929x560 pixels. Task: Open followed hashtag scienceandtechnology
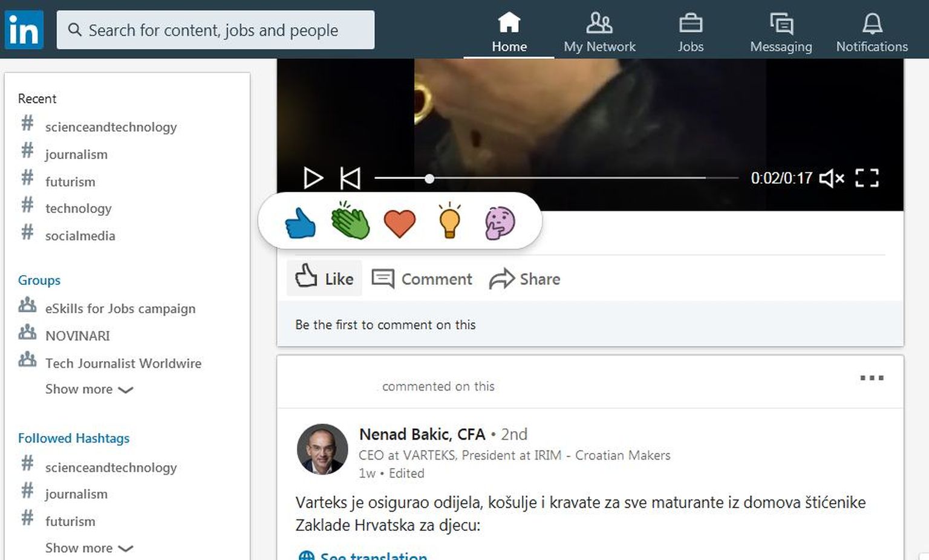pyautogui.click(x=111, y=467)
